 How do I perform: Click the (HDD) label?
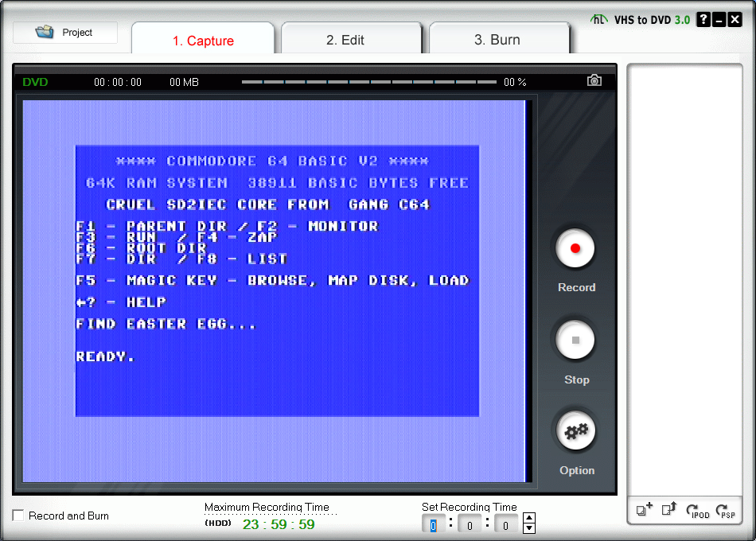218,523
